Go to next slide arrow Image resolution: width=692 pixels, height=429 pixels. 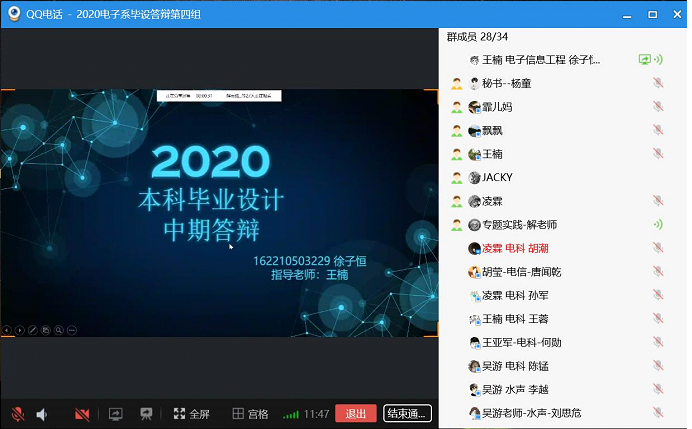pyautogui.click(x=20, y=329)
